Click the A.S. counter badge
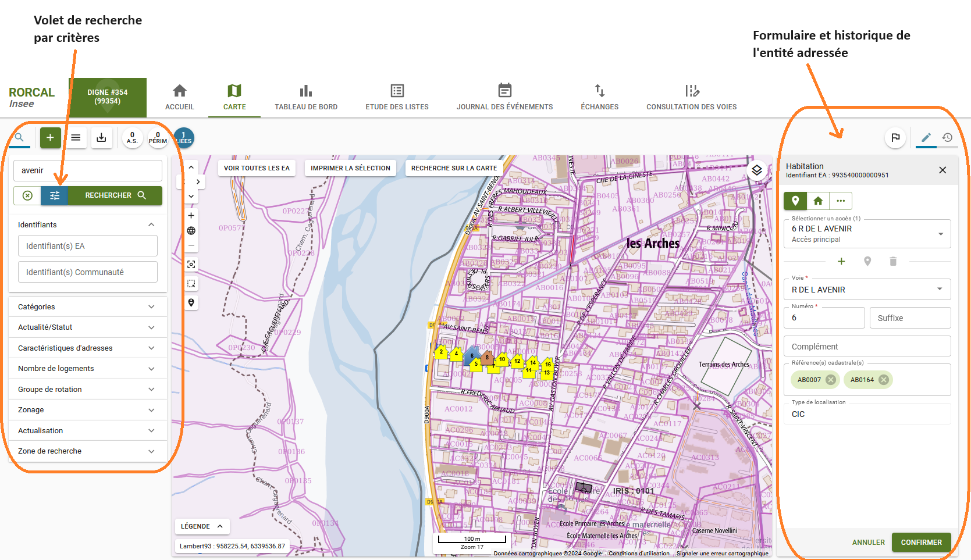Screen dimensions: 971x560 point(132,138)
